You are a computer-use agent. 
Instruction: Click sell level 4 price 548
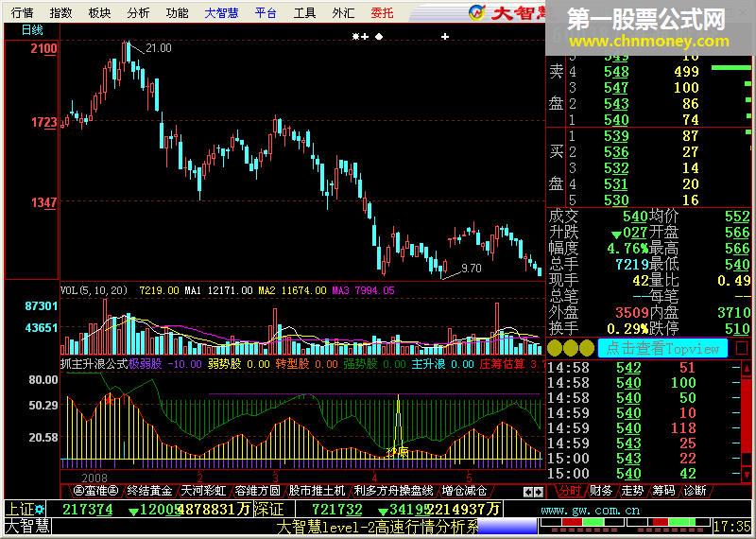pos(616,72)
